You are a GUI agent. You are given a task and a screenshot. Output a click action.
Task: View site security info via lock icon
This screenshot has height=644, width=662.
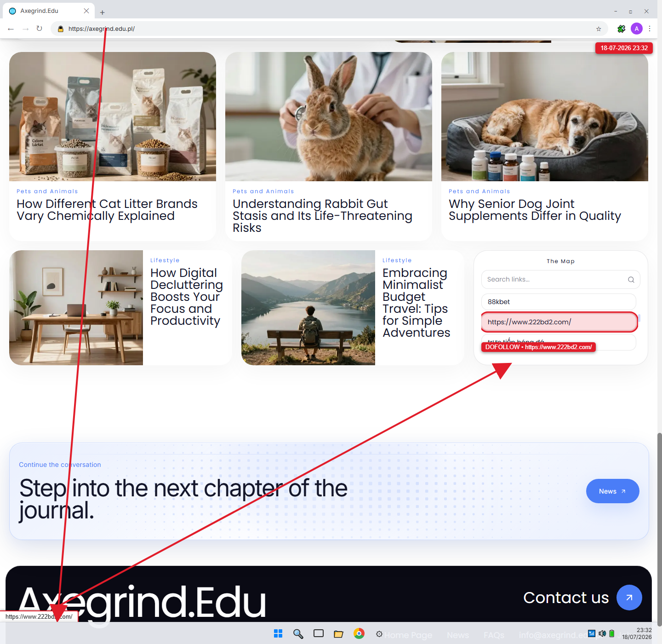(60, 29)
